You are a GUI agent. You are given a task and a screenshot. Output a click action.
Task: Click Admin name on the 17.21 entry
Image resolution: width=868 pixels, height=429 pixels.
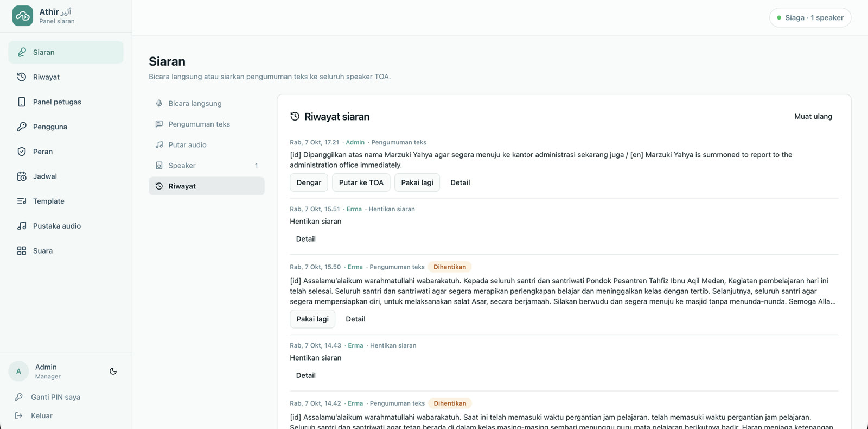click(x=355, y=142)
